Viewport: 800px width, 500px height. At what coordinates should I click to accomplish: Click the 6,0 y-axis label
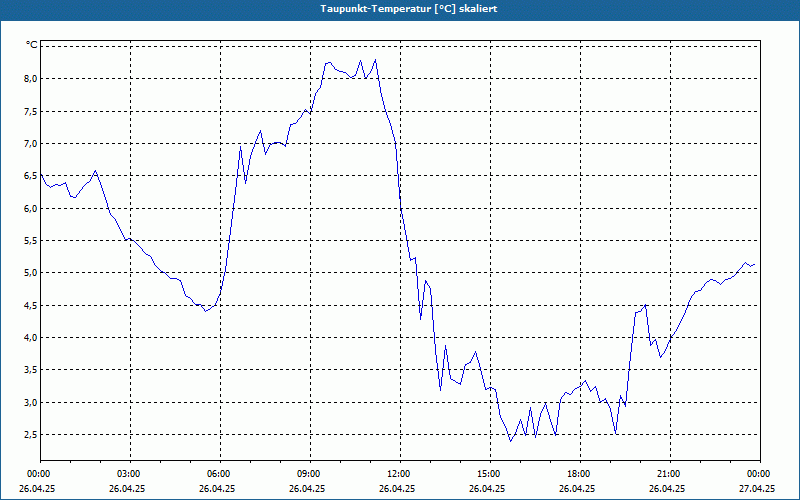31,208
